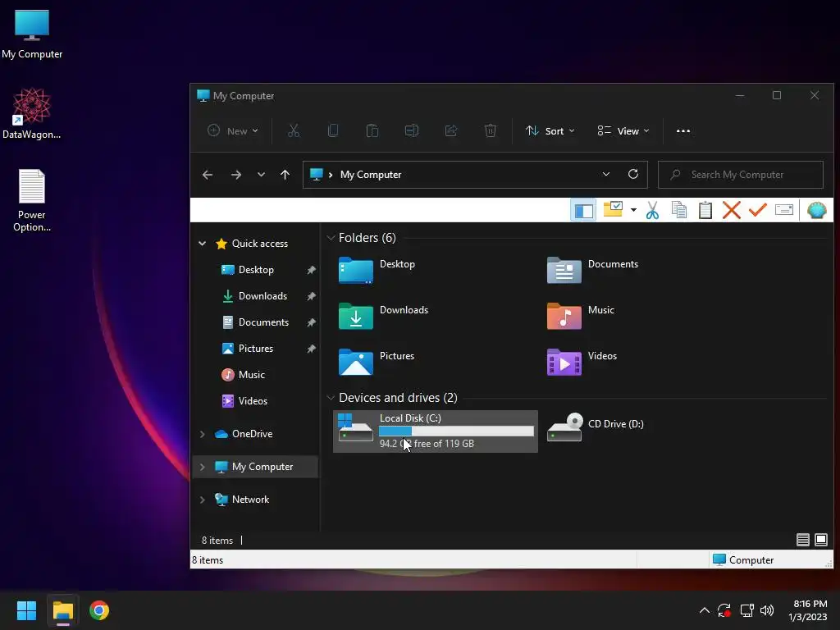
Task: Open the New dropdown menu
Action: click(233, 130)
